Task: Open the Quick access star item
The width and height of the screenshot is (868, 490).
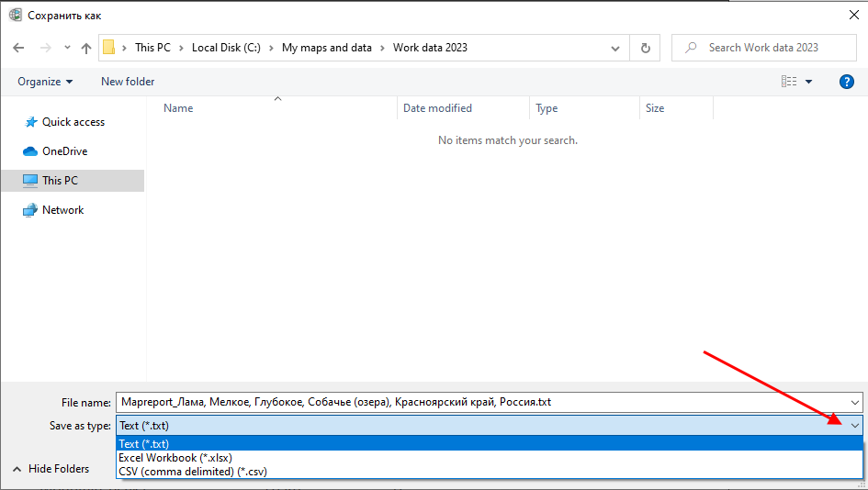Action: click(x=73, y=122)
